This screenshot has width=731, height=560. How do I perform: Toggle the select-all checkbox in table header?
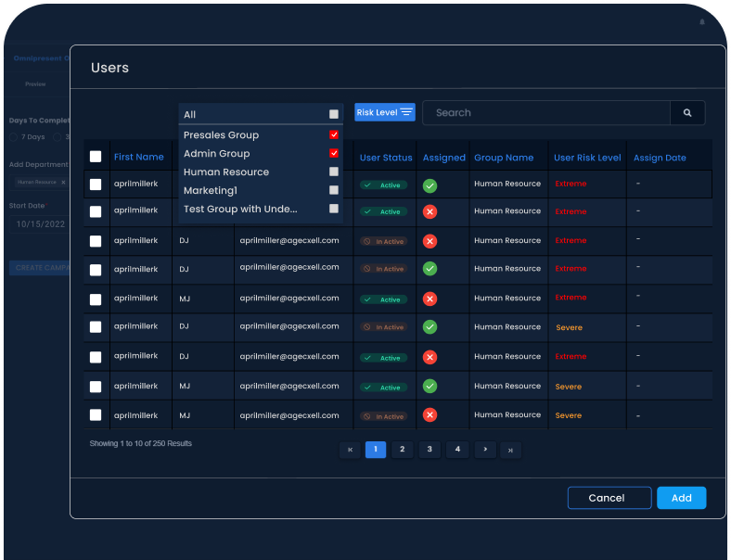pyautogui.click(x=96, y=157)
